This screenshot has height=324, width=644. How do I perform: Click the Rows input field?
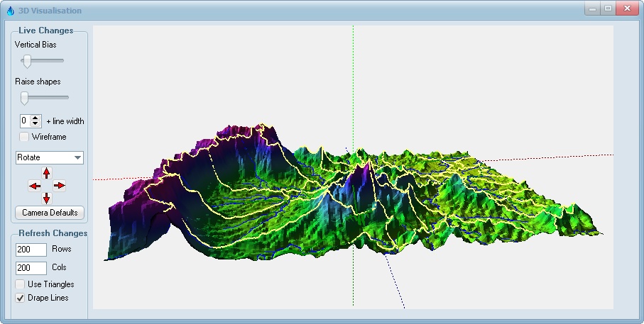pyautogui.click(x=31, y=250)
